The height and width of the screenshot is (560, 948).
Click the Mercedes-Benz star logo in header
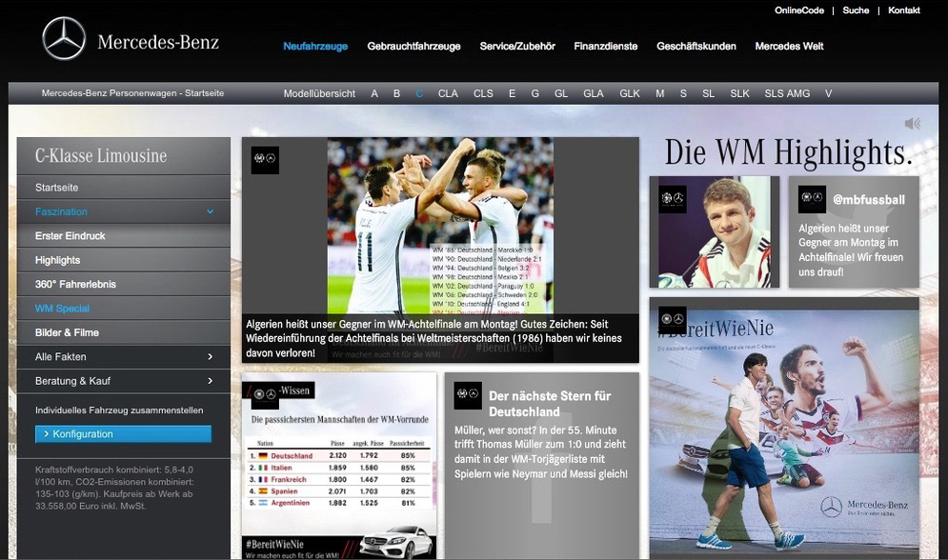pos(64,39)
